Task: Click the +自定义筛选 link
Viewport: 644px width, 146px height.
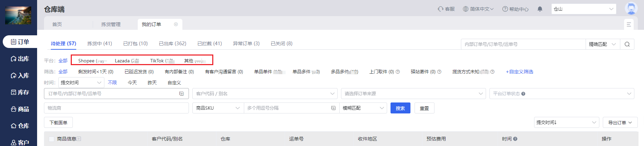Action: point(519,72)
